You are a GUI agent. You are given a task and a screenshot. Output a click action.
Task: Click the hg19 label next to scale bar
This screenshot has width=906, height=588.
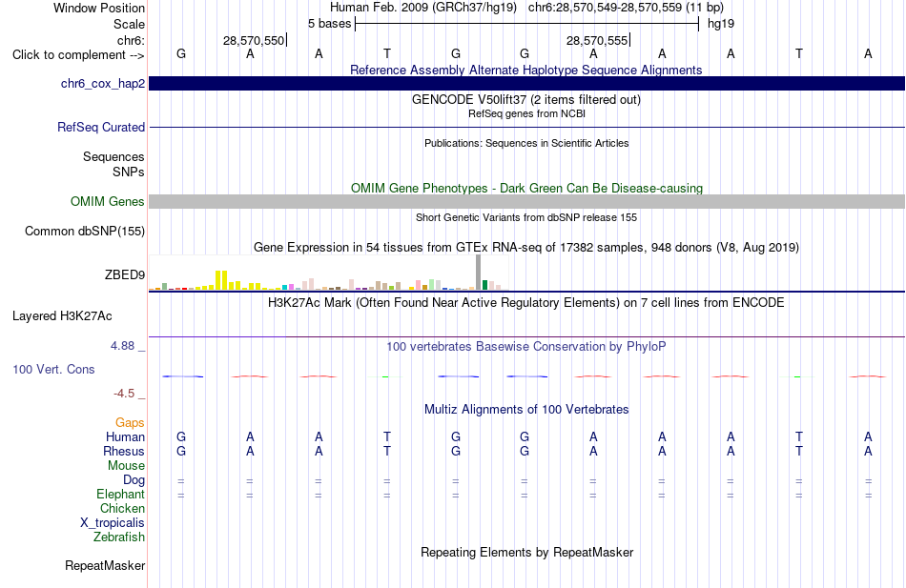pyautogui.click(x=721, y=24)
